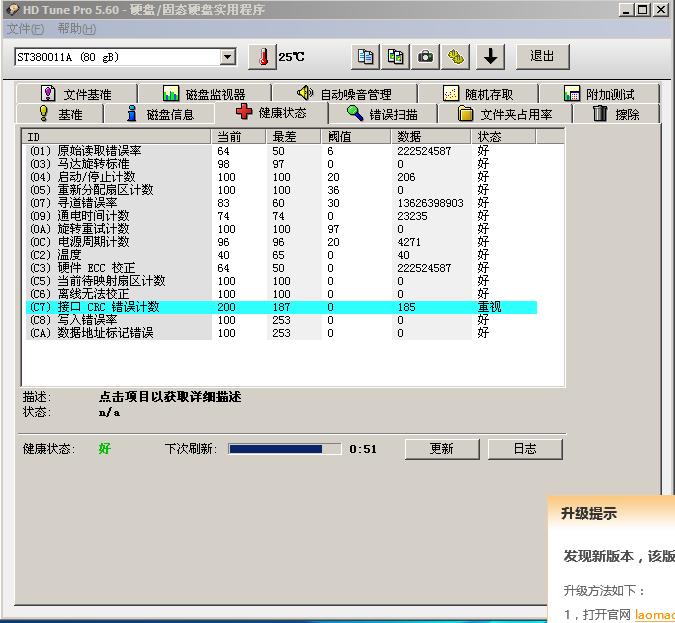The height and width of the screenshot is (623, 675).
Task: Select row (C8) 写入错误率
Action: coord(282,320)
